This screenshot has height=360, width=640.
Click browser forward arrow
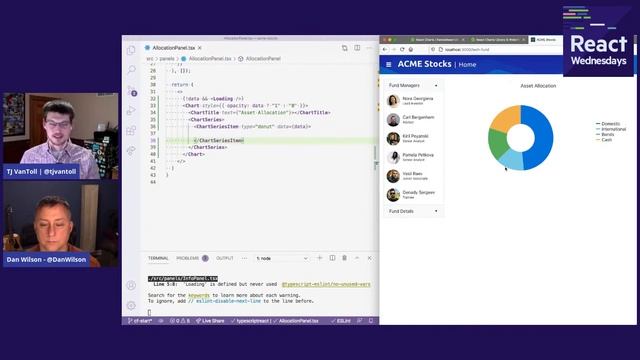[393, 49]
